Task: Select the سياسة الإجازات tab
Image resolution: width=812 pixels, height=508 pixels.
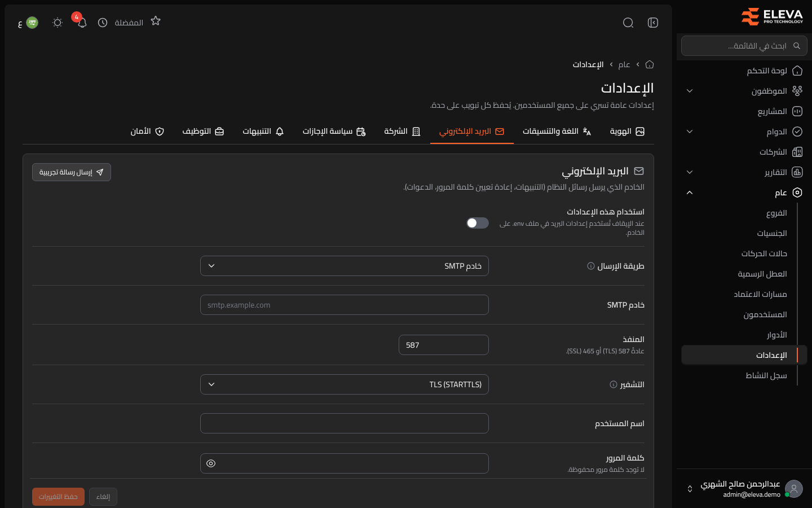Action: click(x=334, y=132)
